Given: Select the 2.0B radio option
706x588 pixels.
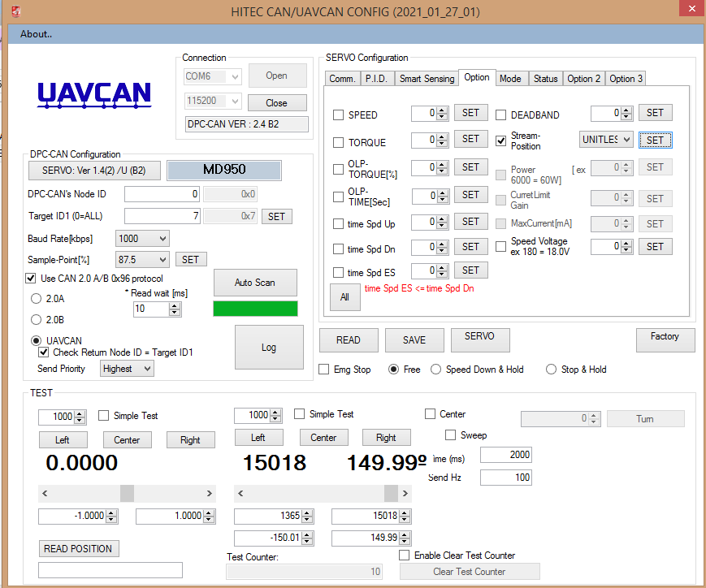Looking at the screenshot, I should [36, 320].
